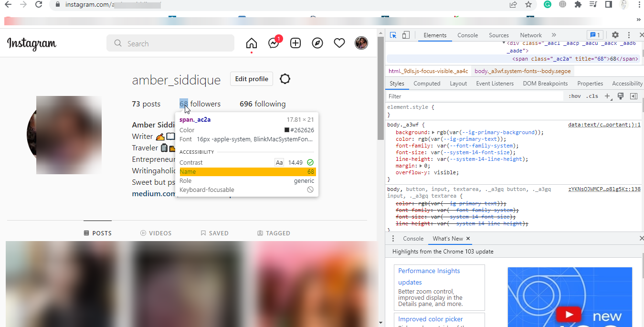644x327 pixels.
Task: Click the styles Filter input
Action: click(x=475, y=96)
